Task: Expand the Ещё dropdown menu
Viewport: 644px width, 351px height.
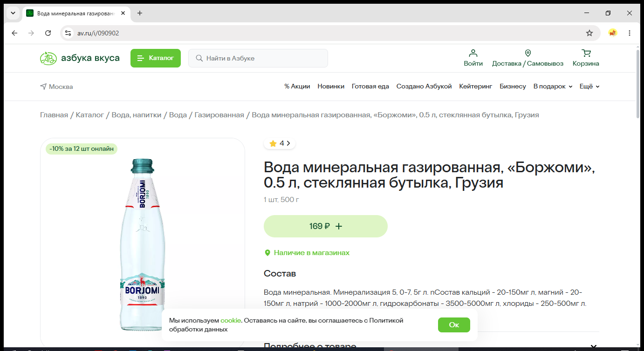Action: (589, 87)
